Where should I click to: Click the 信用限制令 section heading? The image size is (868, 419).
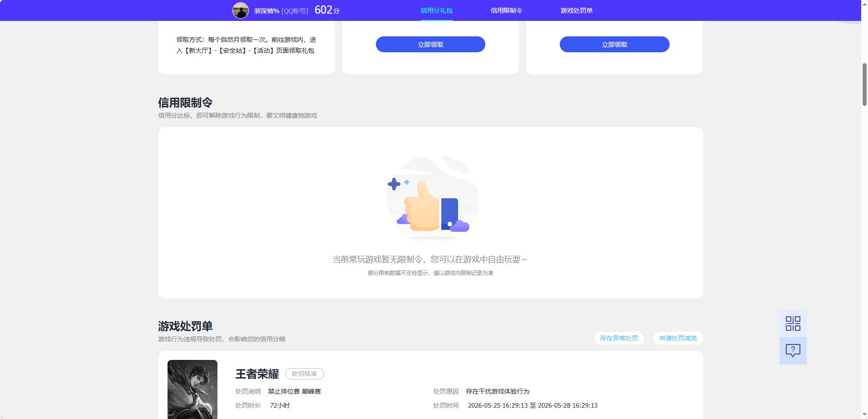click(x=185, y=102)
